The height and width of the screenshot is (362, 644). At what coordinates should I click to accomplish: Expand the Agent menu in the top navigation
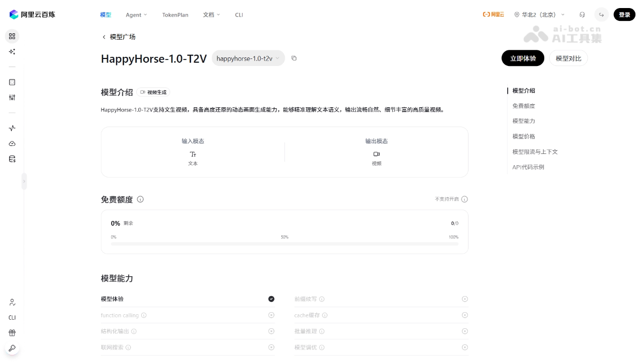point(136,14)
